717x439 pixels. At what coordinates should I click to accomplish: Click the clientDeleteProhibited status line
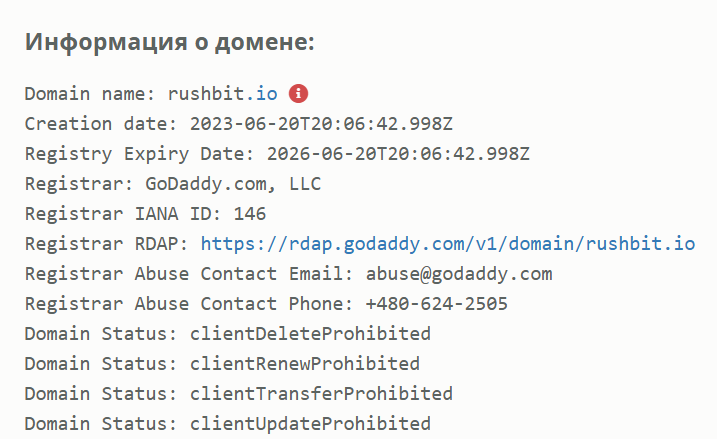coord(228,333)
